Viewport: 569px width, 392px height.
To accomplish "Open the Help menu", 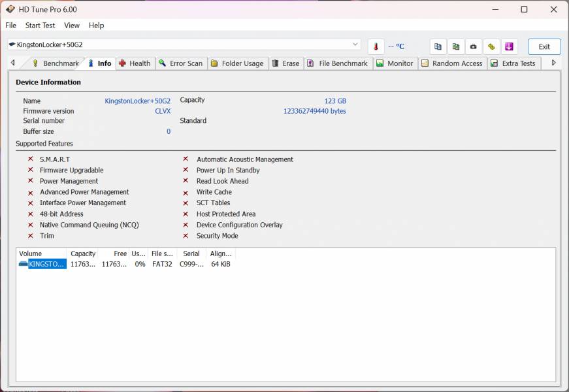I will (96, 25).
